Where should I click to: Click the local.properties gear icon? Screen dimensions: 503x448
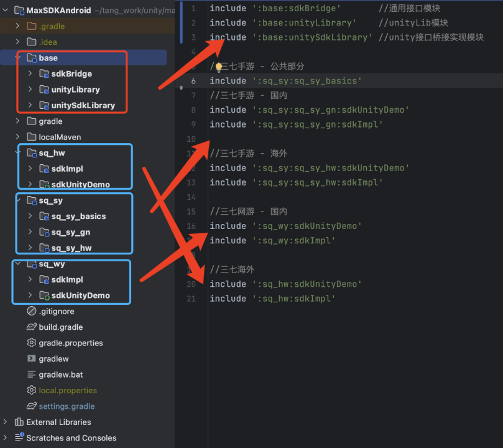[x=32, y=390]
